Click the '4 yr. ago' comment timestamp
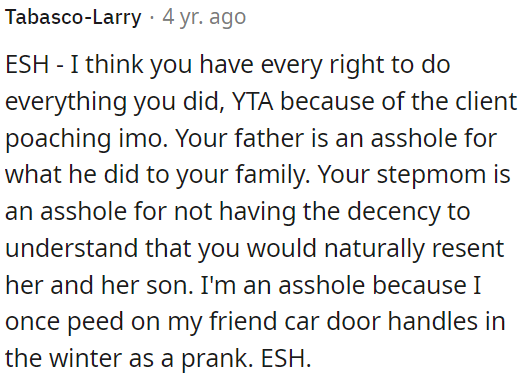Viewport: 524px width, 377px height. point(204,17)
